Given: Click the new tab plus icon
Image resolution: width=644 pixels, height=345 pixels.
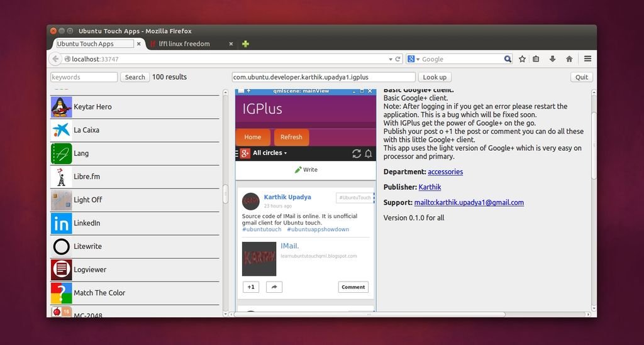Looking at the screenshot, I should [x=245, y=44].
